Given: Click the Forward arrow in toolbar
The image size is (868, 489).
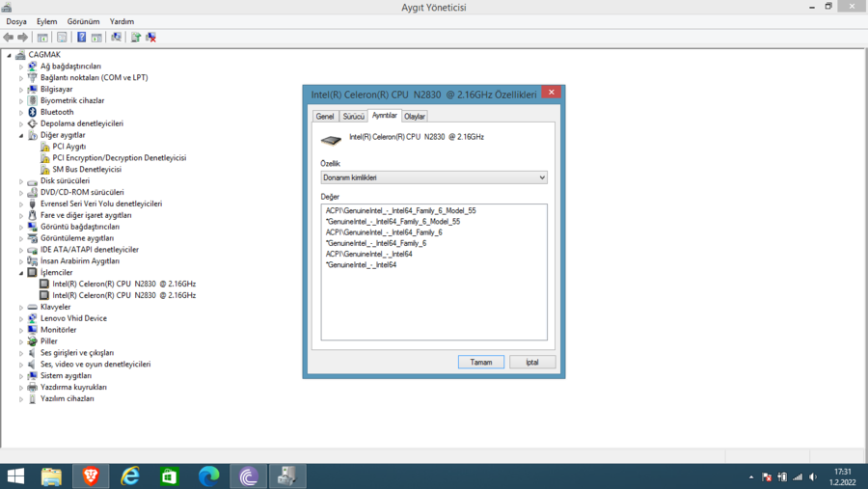Looking at the screenshot, I should 23,37.
